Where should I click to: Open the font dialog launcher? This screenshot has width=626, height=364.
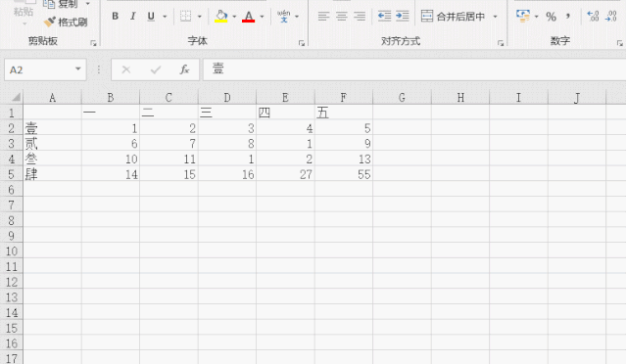click(302, 43)
